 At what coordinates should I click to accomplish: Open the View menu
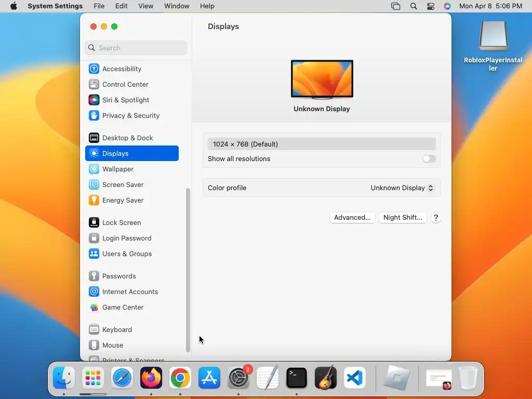coord(146,6)
